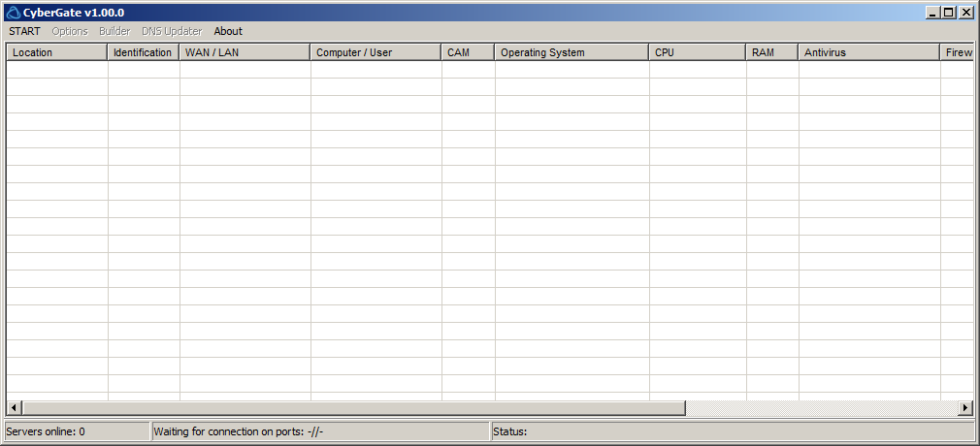Click the horizontal scrollbar left arrow

click(15, 408)
